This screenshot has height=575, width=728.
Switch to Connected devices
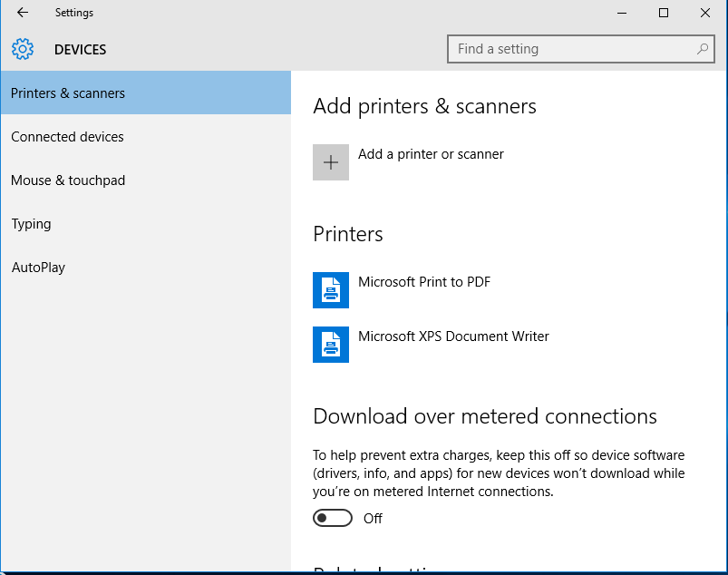(146, 137)
